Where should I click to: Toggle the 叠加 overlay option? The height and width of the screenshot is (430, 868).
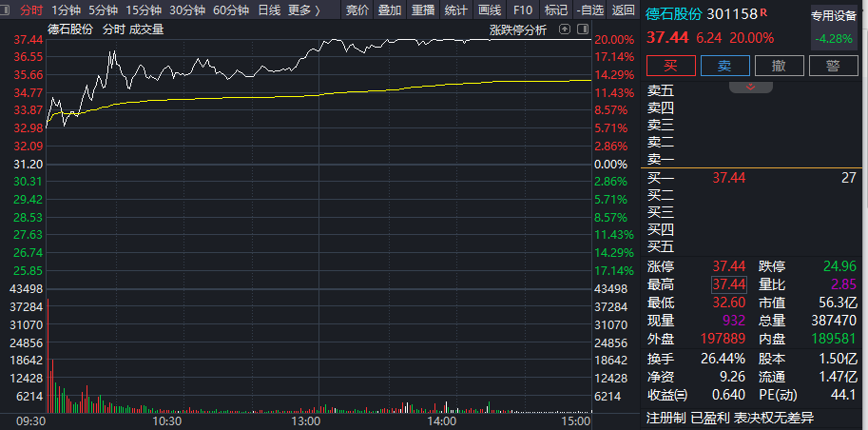pyautogui.click(x=389, y=10)
